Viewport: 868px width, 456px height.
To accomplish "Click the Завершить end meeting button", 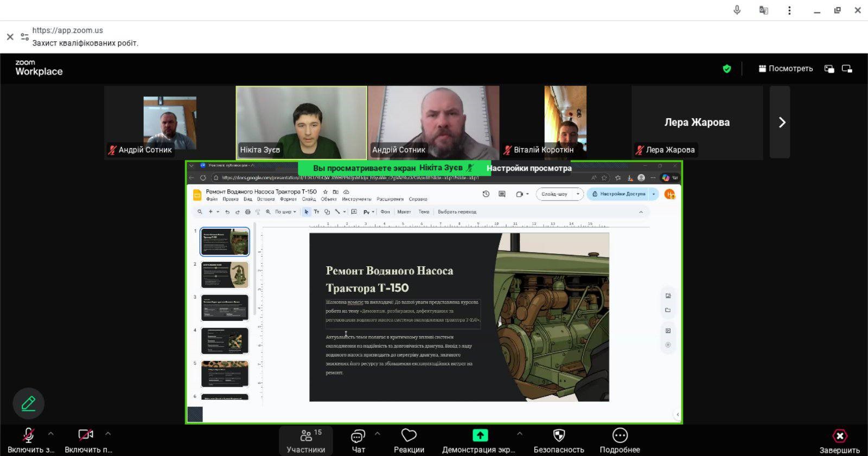I will [839, 440].
